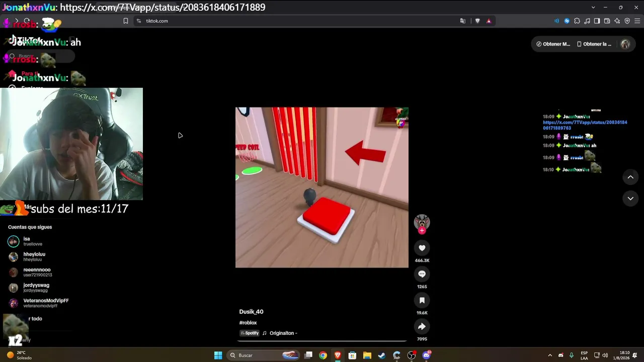
Task: Seek using the video progress bar
Action: pyautogui.click(x=322, y=341)
